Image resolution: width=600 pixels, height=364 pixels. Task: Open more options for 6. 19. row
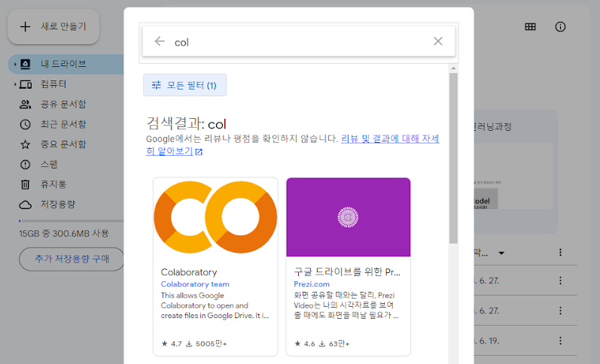coord(560,340)
